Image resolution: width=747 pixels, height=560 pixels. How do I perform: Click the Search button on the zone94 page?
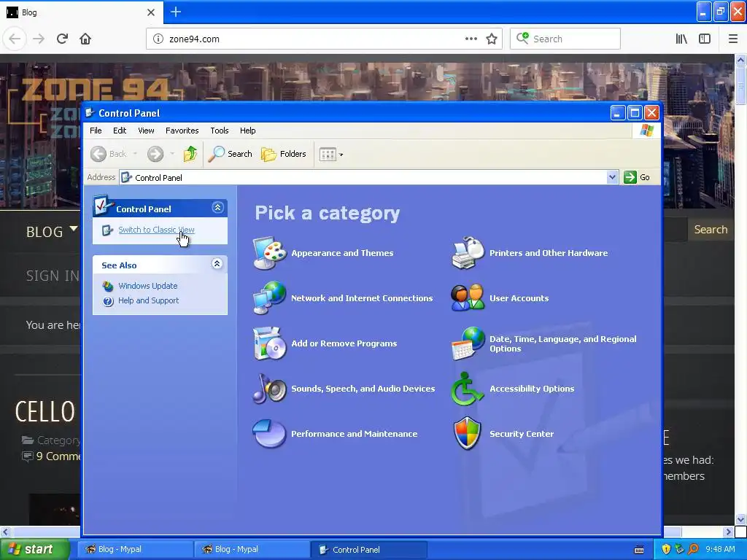[711, 230]
